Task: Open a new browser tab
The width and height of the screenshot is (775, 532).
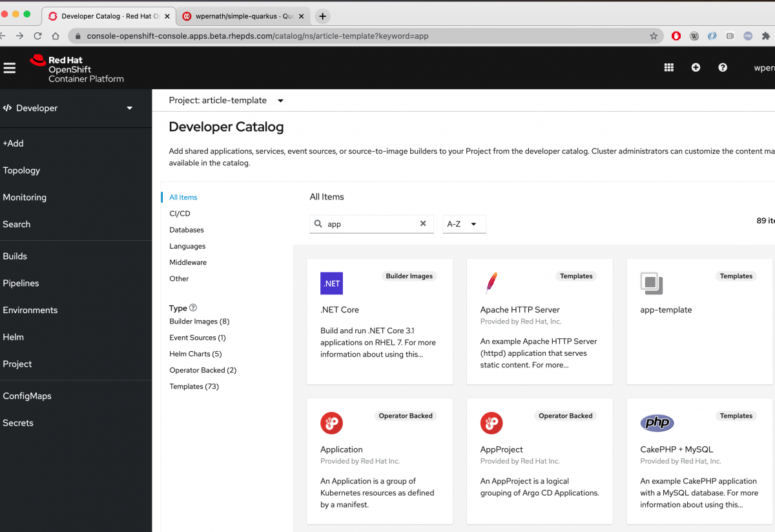Action: (322, 16)
